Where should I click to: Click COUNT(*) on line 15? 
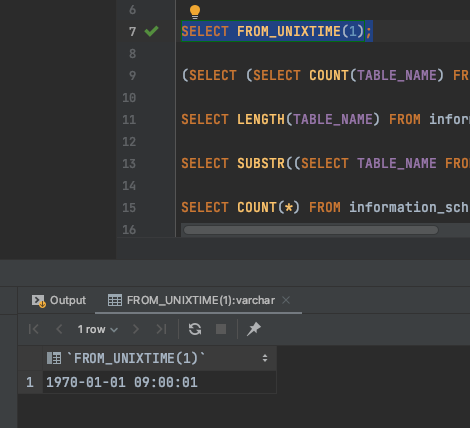click(268, 207)
